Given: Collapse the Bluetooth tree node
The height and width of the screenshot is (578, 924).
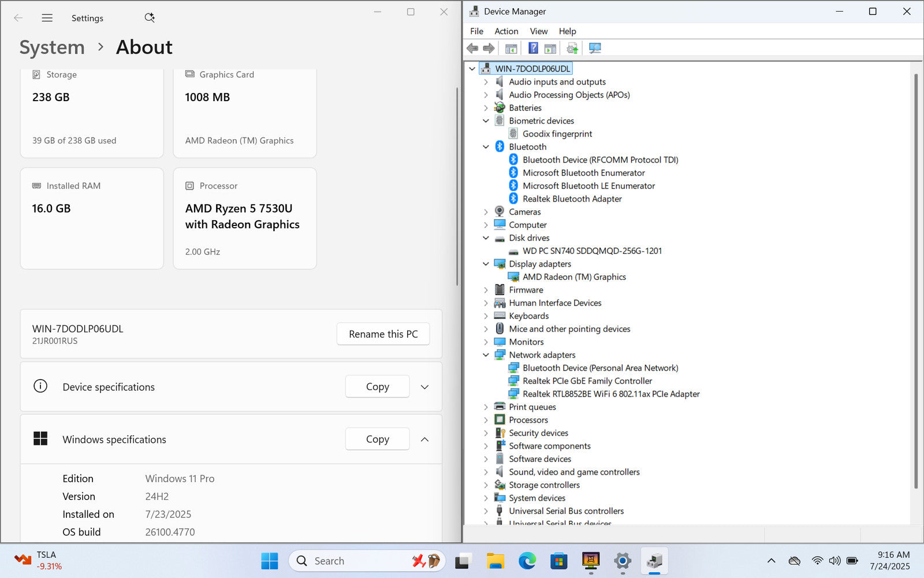Looking at the screenshot, I should click(x=486, y=147).
